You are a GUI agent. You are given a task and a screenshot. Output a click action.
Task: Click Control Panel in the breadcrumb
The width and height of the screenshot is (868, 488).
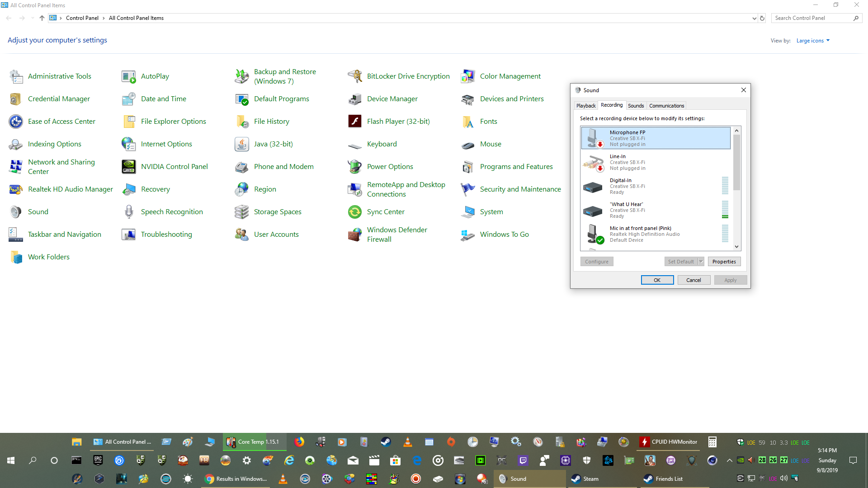(82, 18)
